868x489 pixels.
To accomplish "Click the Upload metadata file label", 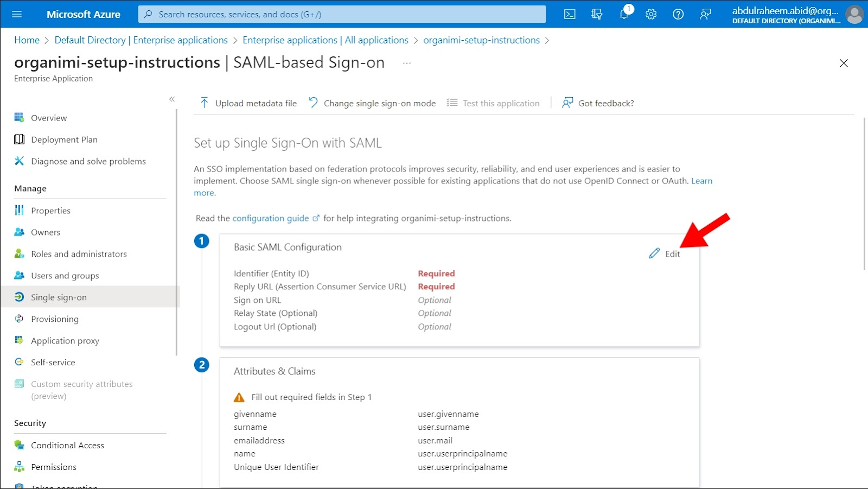I will pos(256,103).
